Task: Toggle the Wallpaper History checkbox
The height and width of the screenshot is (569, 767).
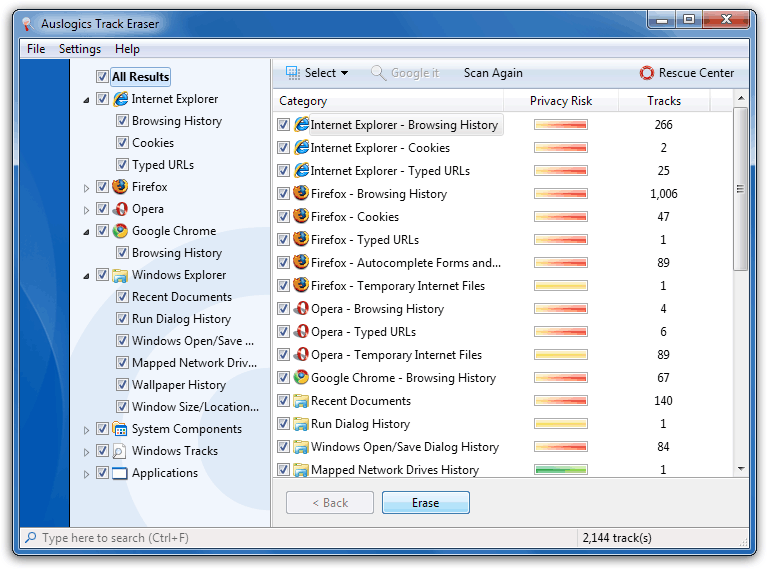Action: point(122,385)
